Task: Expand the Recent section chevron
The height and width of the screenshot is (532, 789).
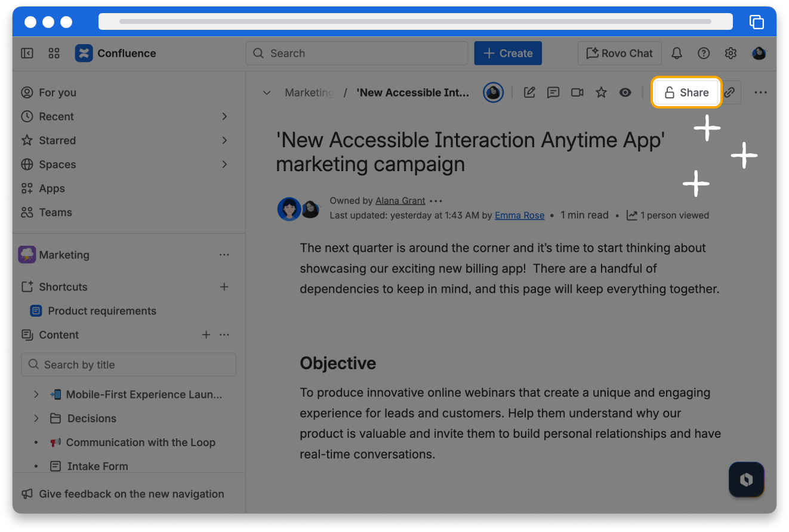Action: 224,116
